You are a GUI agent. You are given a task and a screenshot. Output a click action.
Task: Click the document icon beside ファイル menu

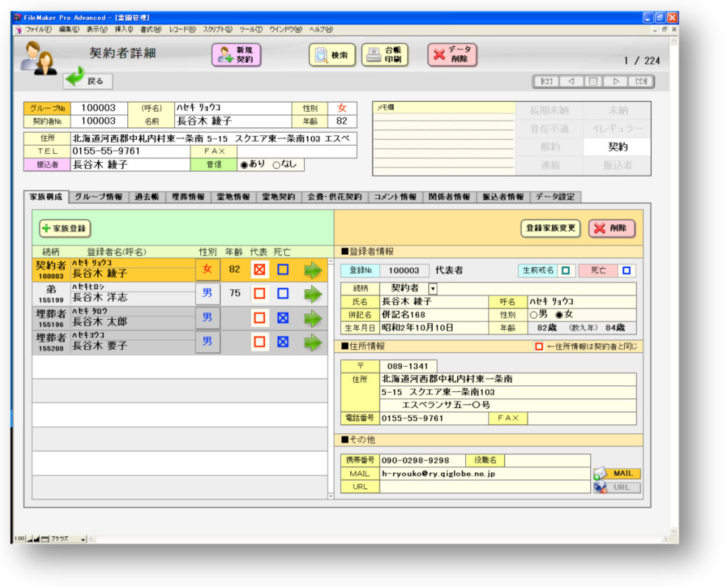[x=18, y=29]
